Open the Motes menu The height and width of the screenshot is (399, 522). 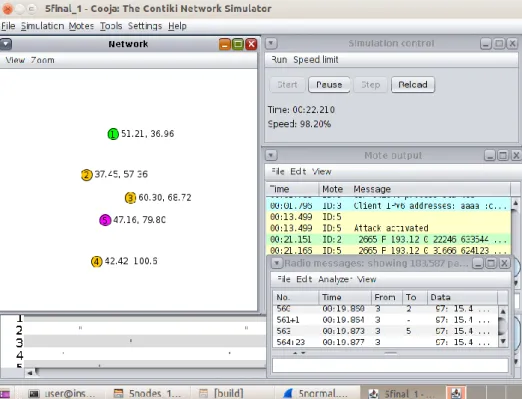coord(81,26)
